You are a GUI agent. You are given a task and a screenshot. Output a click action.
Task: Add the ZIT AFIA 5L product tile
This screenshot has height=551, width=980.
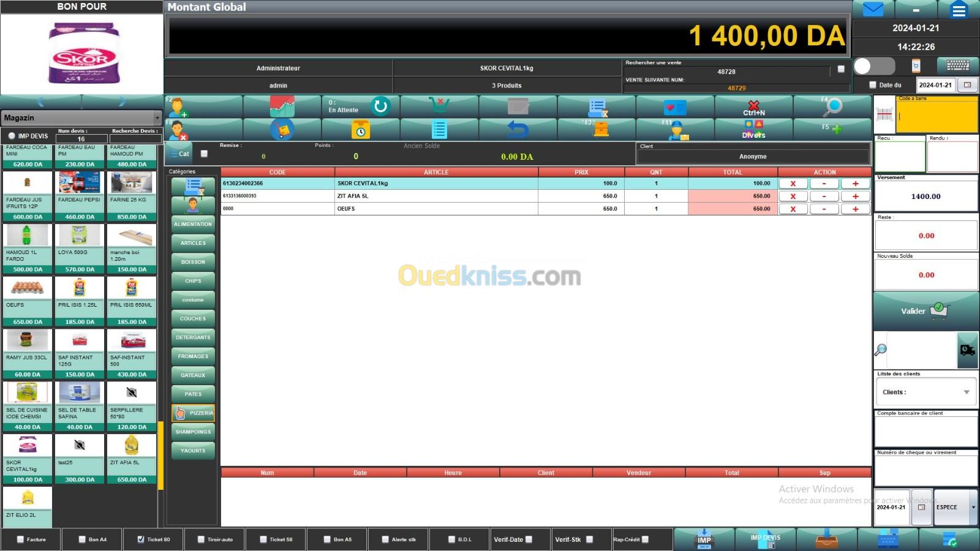(132, 459)
